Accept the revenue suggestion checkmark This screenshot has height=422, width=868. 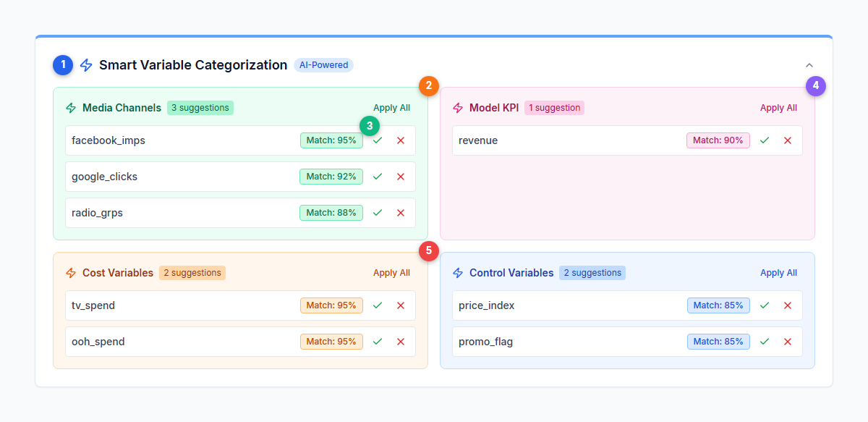point(765,140)
